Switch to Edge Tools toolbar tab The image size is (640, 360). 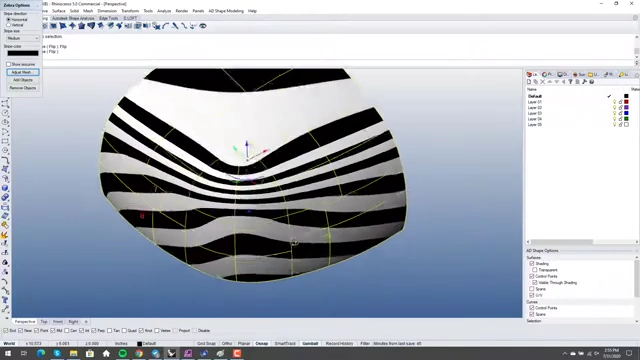(108, 18)
